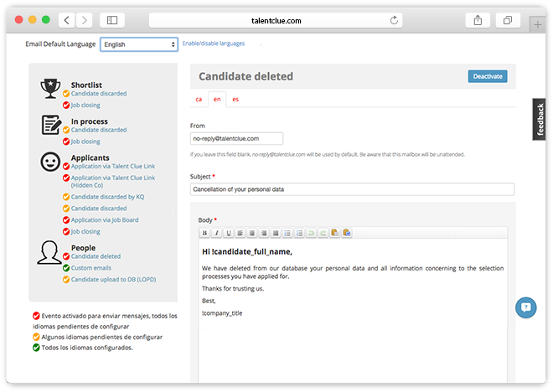553x392 pixels.
Task: Apply underline formatting in body editor
Action: pos(228,233)
